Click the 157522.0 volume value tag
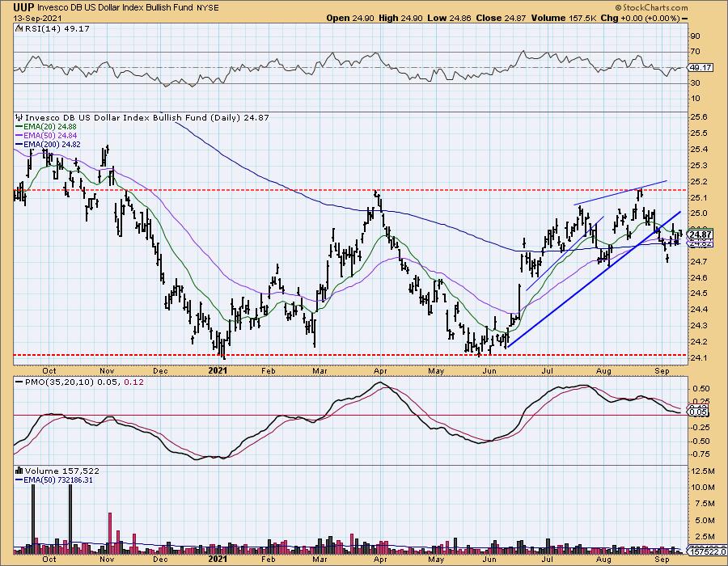 coord(705,552)
